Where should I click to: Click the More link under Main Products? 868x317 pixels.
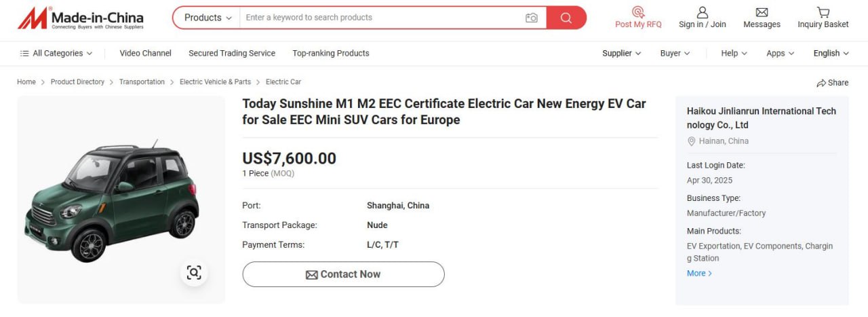pyautogui.click(x=699, y=274)
